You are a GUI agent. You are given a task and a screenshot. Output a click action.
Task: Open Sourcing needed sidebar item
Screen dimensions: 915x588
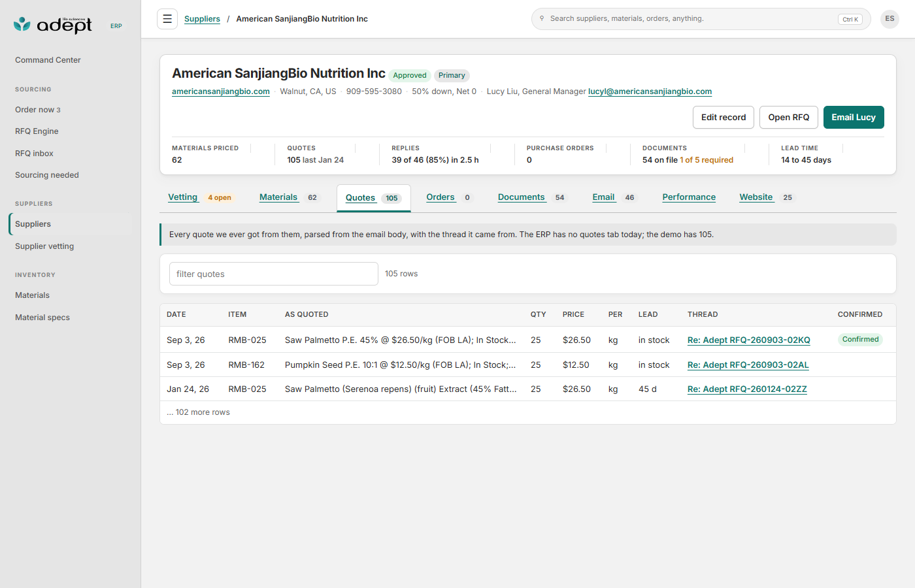click(47, 175)
